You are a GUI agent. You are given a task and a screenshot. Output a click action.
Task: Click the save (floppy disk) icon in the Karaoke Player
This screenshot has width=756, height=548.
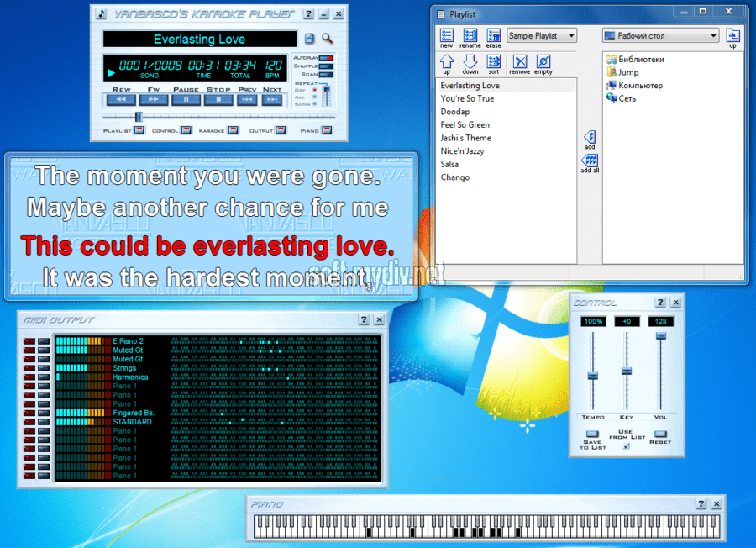click(x=309, y=40)
